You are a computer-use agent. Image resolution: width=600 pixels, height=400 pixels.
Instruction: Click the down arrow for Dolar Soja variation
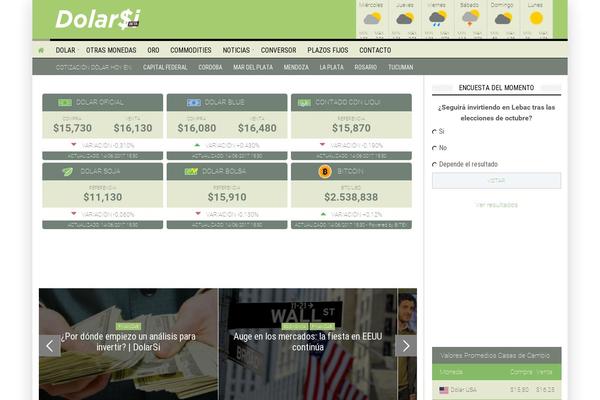74,214
